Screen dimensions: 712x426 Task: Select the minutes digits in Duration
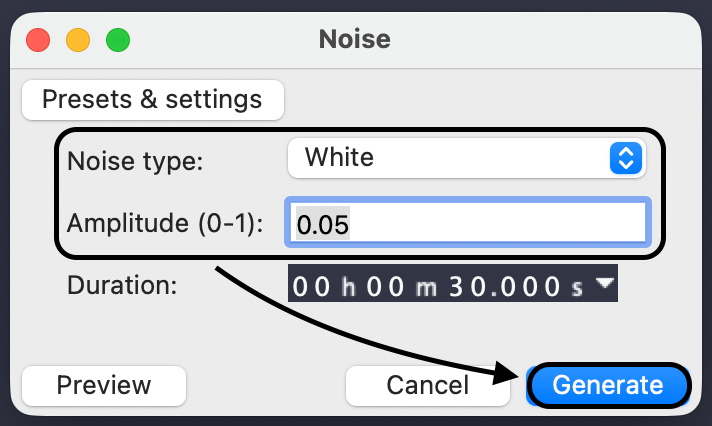384,287
